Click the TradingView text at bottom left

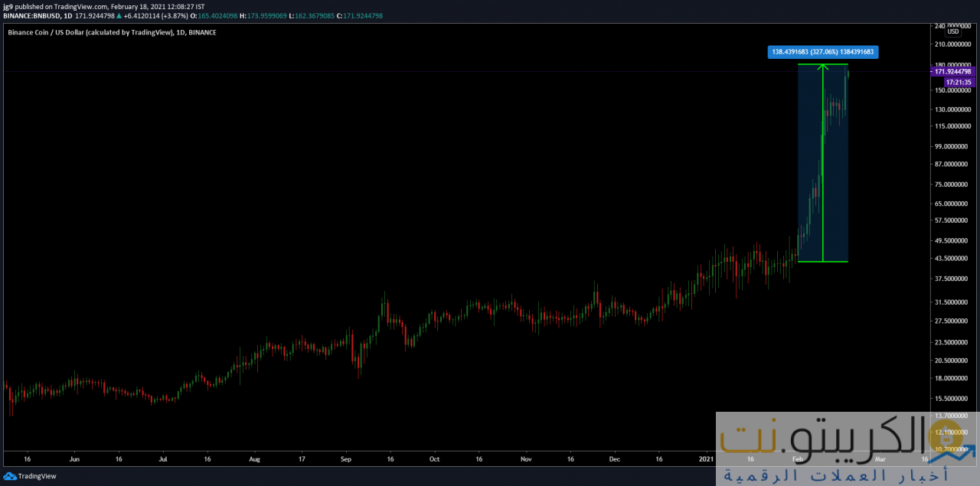pyautogui.click(x=37, y=476)
